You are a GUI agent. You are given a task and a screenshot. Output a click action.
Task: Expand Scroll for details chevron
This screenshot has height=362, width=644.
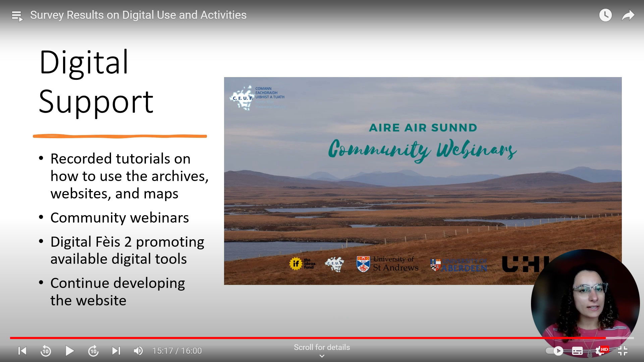click(322, 356)
